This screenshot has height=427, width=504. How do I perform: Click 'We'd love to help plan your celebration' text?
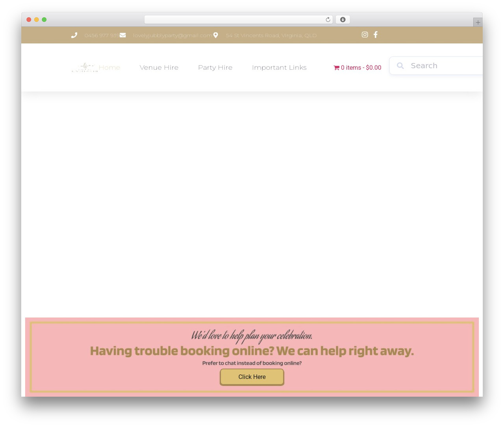click(252, 335)
